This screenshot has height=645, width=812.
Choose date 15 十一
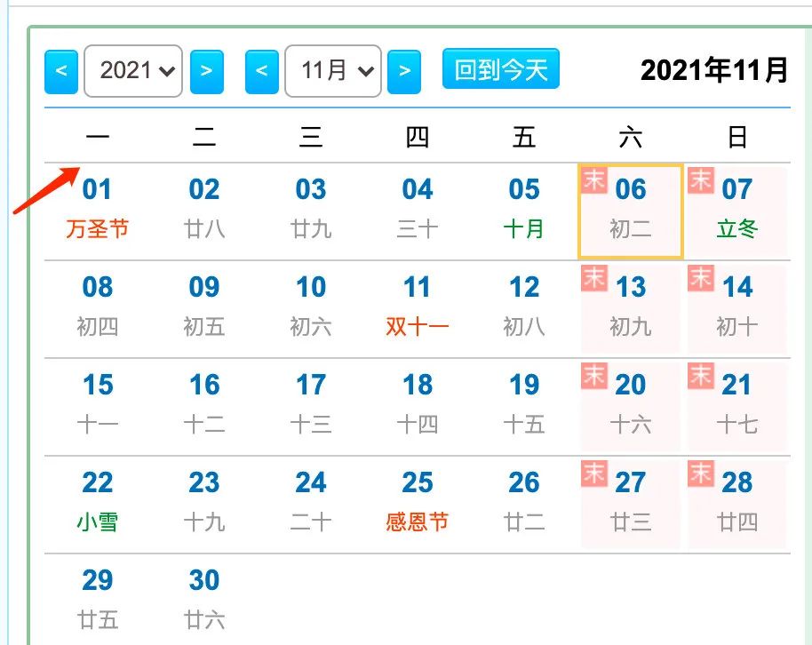(x=98, y=404)
